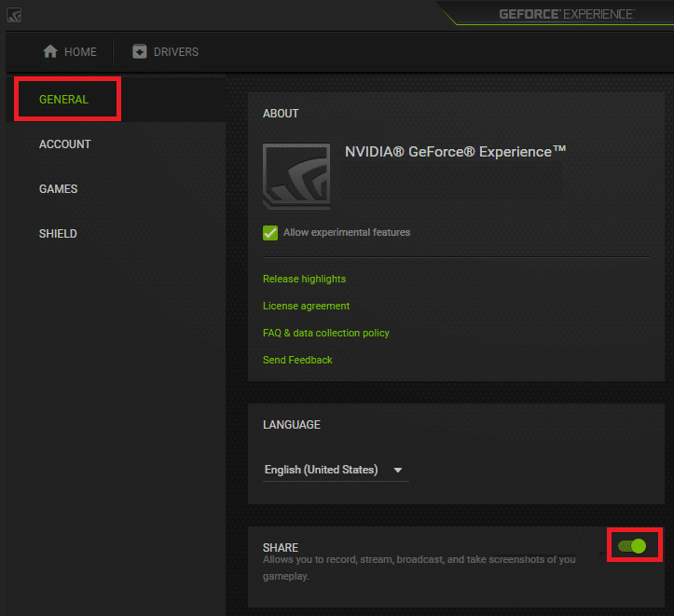Open the Release highlights link
The height and width of the screenshot is (616, 674).
coord(304,279)
